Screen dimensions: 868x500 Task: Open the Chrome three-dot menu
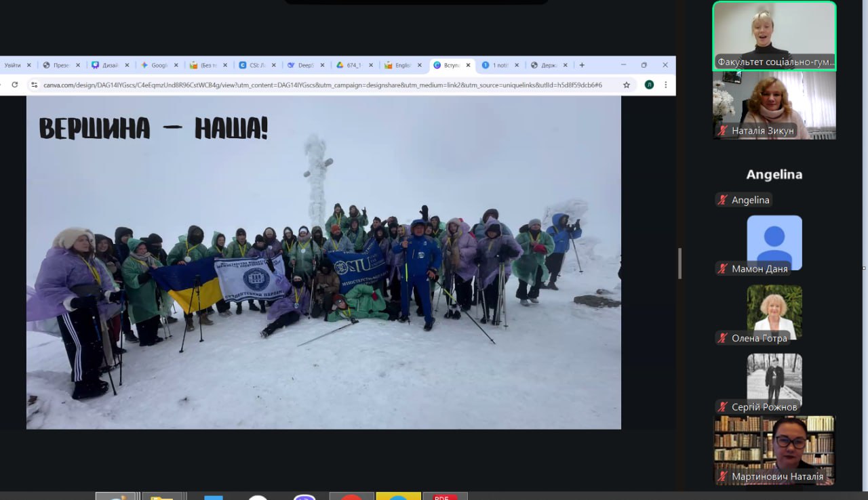pyautogui.click(x=665, y=85)
